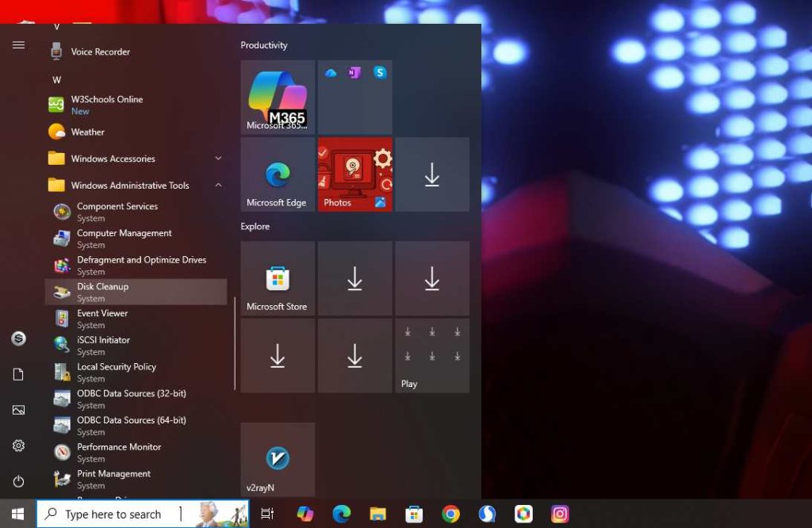
Task: Open Pictures from Start sidebar
Action: point(19,410)
